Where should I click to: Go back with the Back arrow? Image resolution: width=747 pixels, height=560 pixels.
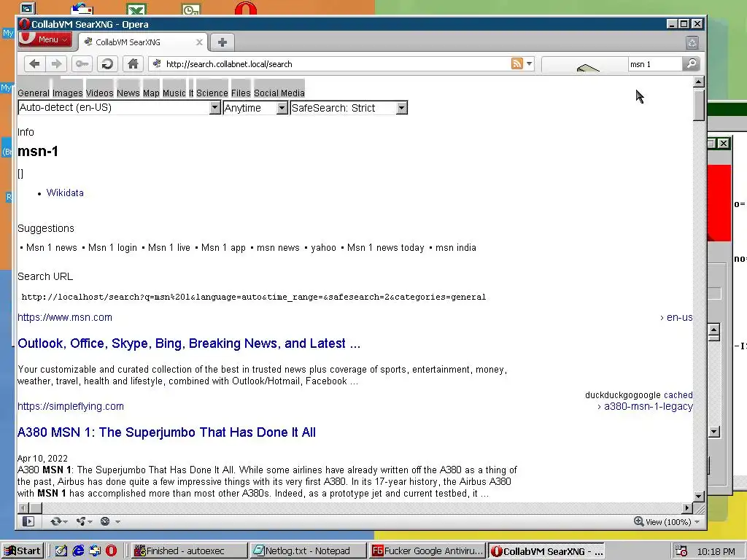(35, 64)
